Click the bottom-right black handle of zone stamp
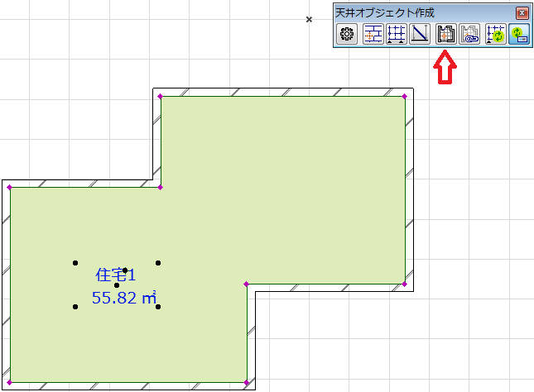 pyautogui.click(x=157, y=307)
